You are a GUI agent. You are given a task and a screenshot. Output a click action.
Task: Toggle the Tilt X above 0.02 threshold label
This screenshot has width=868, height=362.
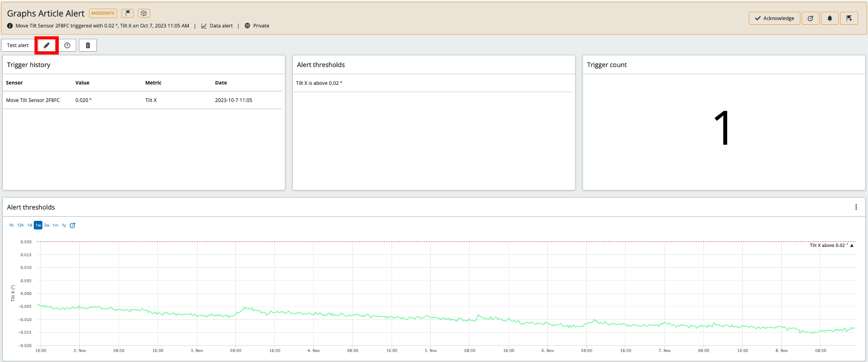(831, 246)
